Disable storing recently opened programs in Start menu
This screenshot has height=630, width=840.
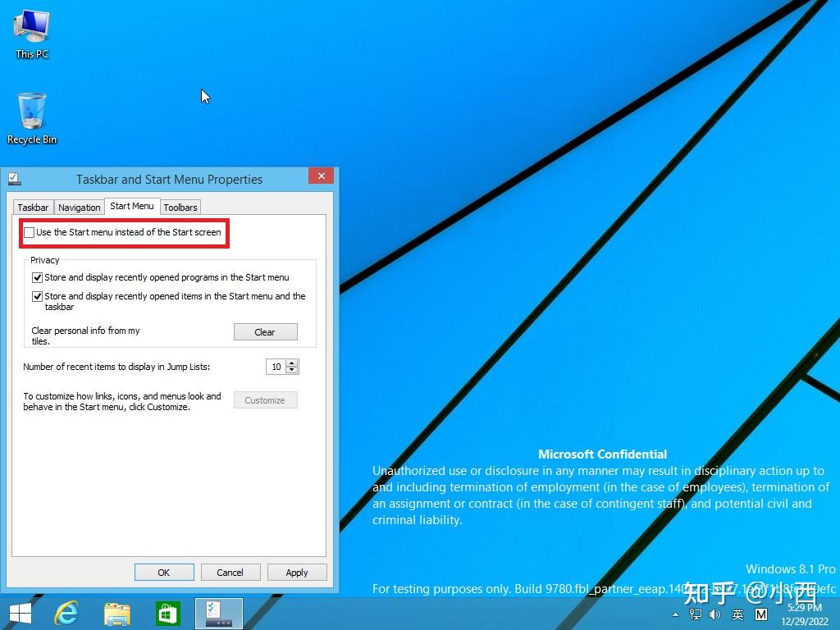37,277
